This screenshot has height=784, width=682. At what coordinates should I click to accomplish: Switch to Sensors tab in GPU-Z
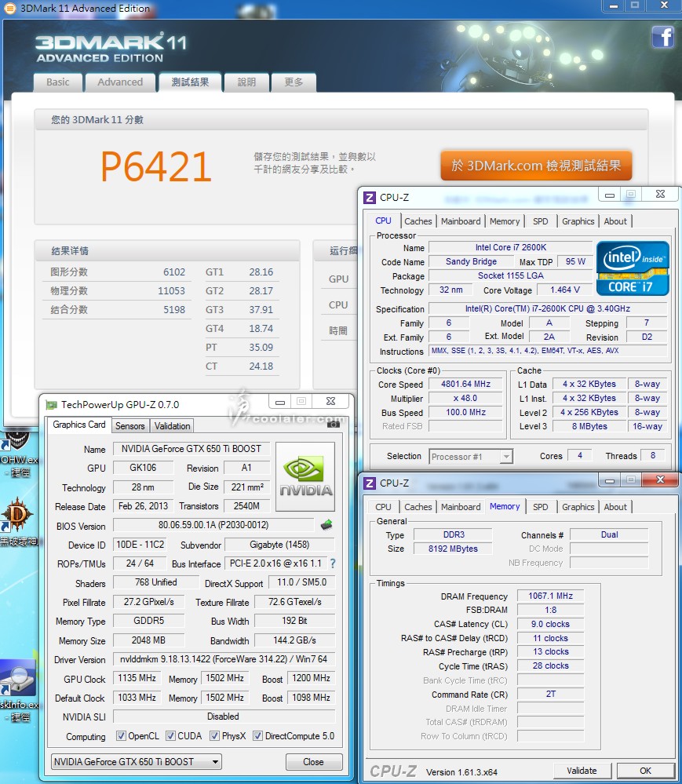click(130, 426)
